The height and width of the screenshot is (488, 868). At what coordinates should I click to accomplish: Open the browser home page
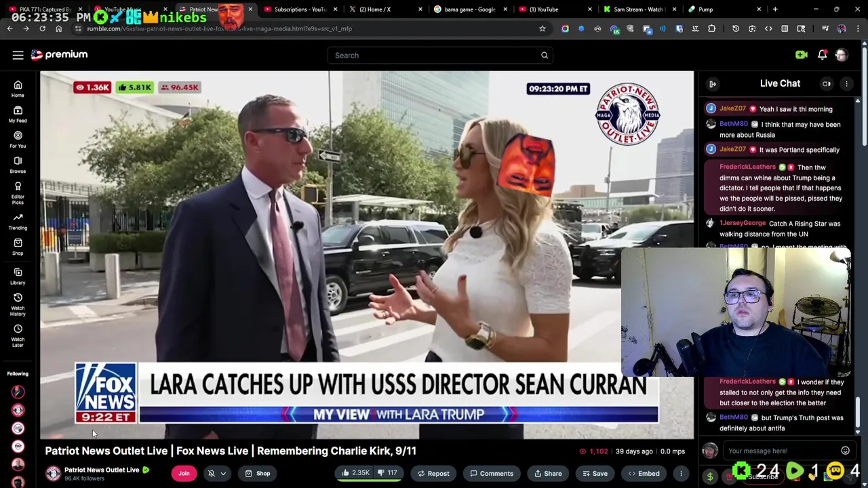click(58, 29)
